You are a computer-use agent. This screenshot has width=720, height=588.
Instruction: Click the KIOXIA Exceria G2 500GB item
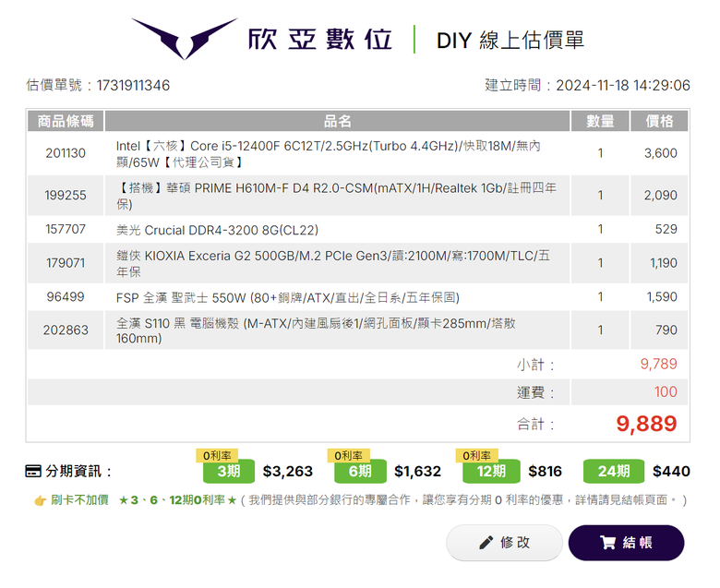coord(332,263)
